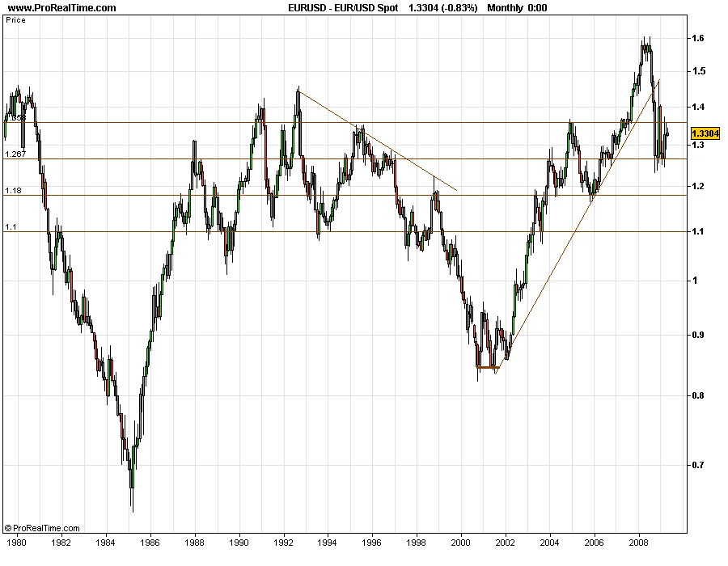
Task: Click the © ProRealTime.com copyright text
Action: [x=42, y=528]
